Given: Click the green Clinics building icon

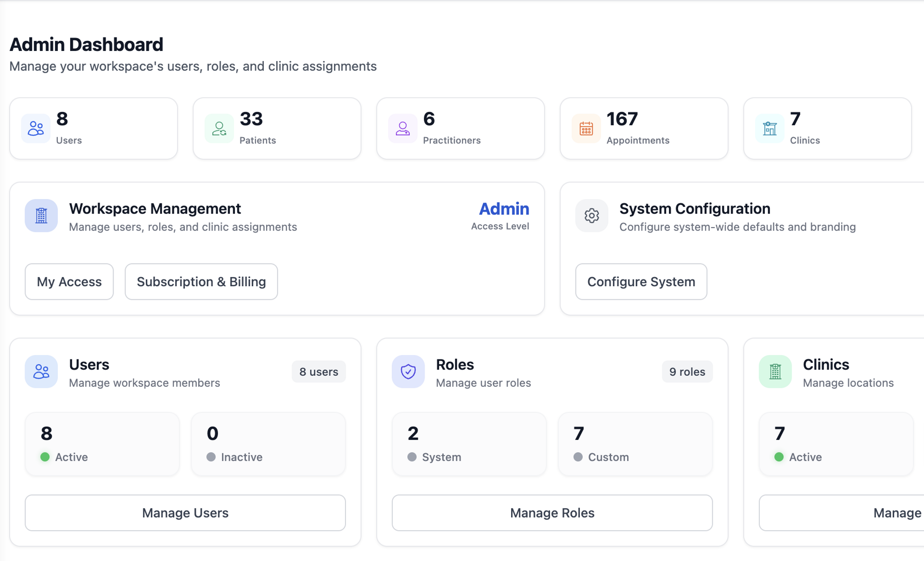Looking at the screenshot, I should [775, 371].
